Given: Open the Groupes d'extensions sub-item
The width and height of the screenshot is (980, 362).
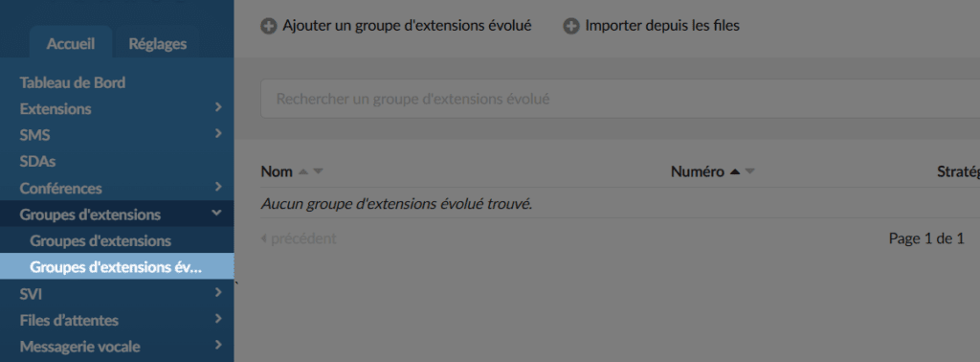Looking at the screenshot, I should [x=100, y=240].
